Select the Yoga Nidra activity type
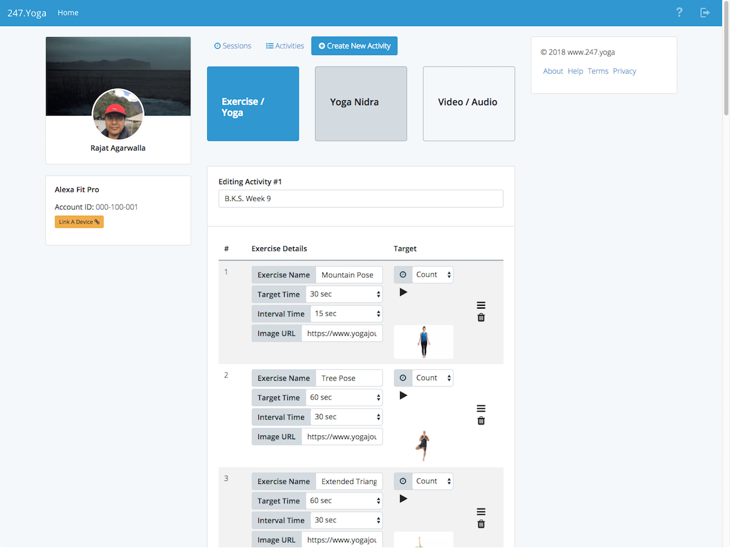This screenshot has height=560, width=730. 361,104
